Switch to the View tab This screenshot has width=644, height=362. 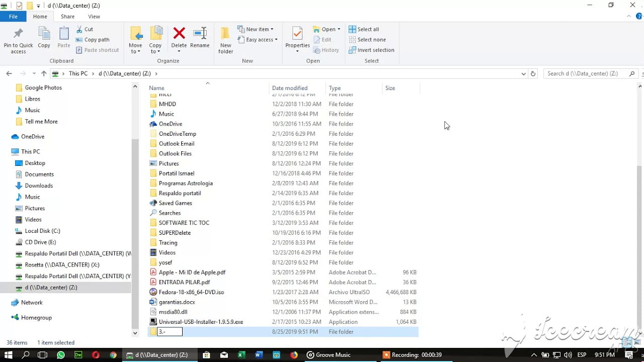(94, 17)
